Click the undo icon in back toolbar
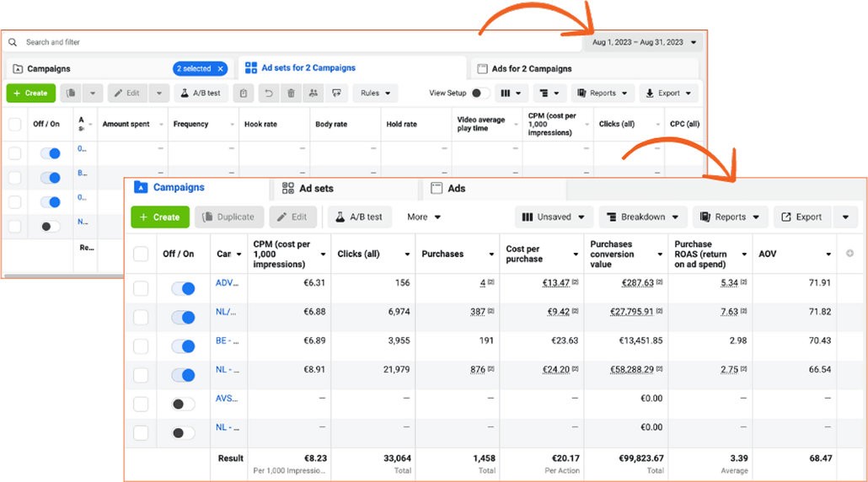This screenshot has width=868, height=482. 269,93
